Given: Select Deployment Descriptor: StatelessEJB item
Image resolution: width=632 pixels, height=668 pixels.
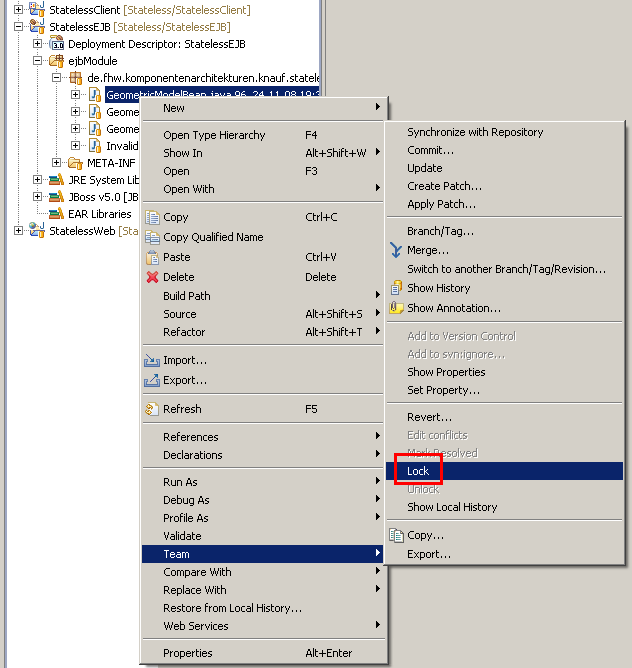Looking at the screenshot, I should pyautogui.click(x=156, y=44).
